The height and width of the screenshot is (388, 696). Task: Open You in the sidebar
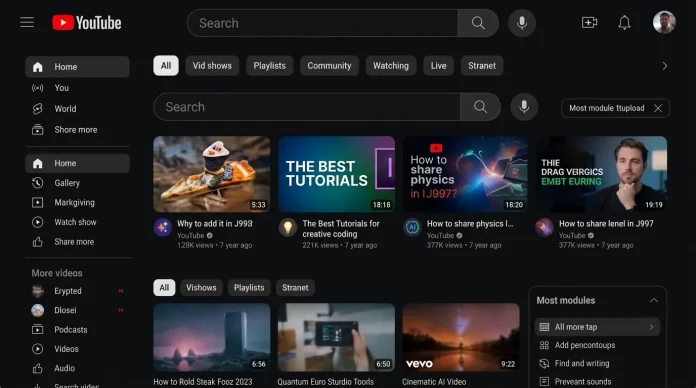[x=77, y=88]
